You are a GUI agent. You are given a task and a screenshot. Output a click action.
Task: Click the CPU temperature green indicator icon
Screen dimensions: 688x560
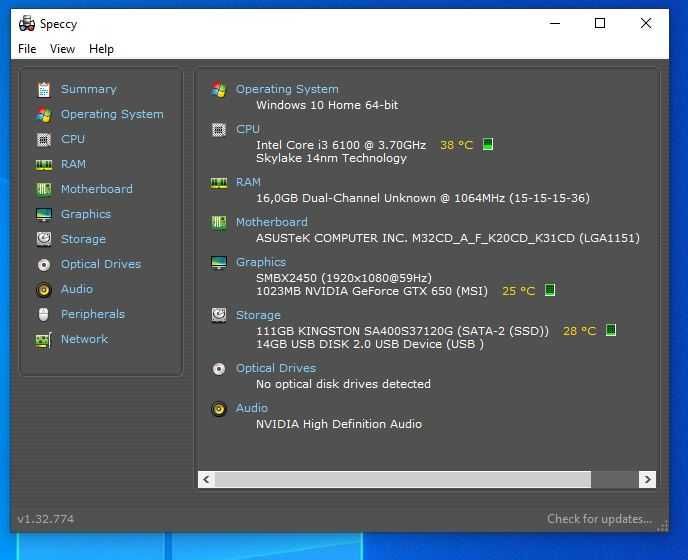coord(488,144)
